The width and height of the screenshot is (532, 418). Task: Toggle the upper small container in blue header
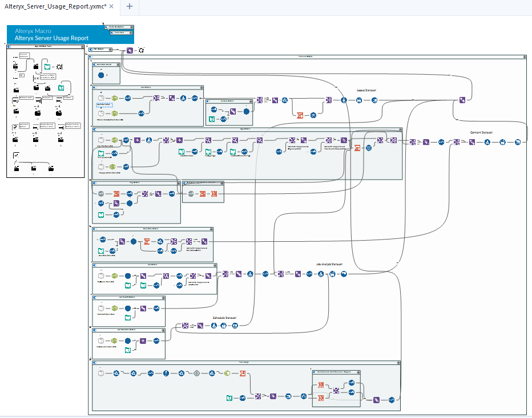[x=107, y=27]
